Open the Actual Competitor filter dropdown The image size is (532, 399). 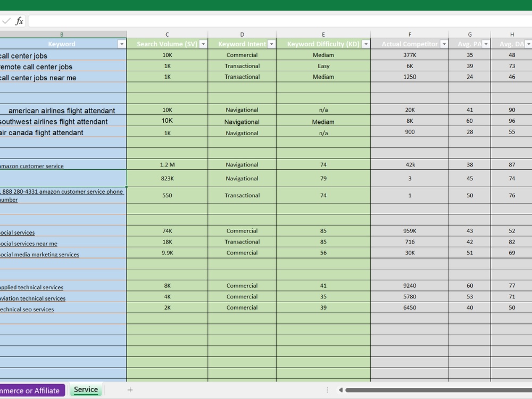(x=444, y=44)
